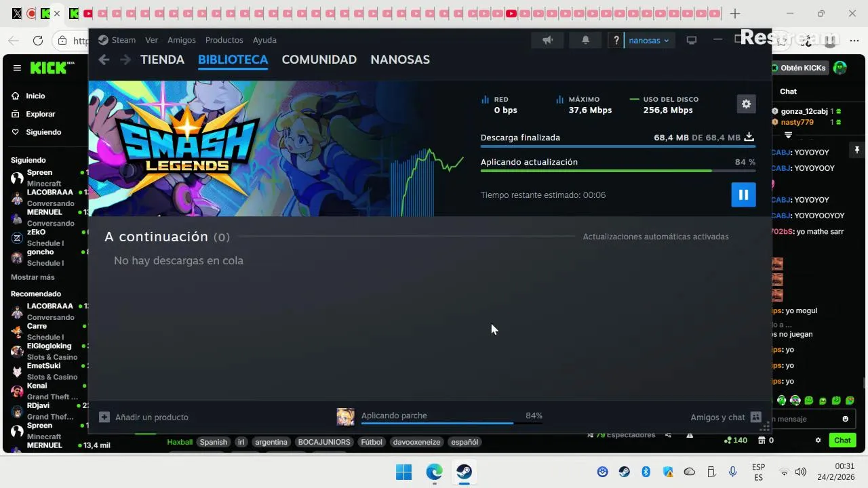Open Steam notifications bell
868x488 pixels.
point(585,40)
